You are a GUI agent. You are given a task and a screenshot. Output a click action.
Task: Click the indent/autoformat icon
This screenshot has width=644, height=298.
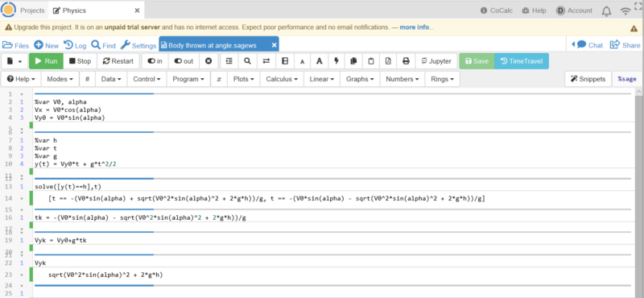(229, 61)
